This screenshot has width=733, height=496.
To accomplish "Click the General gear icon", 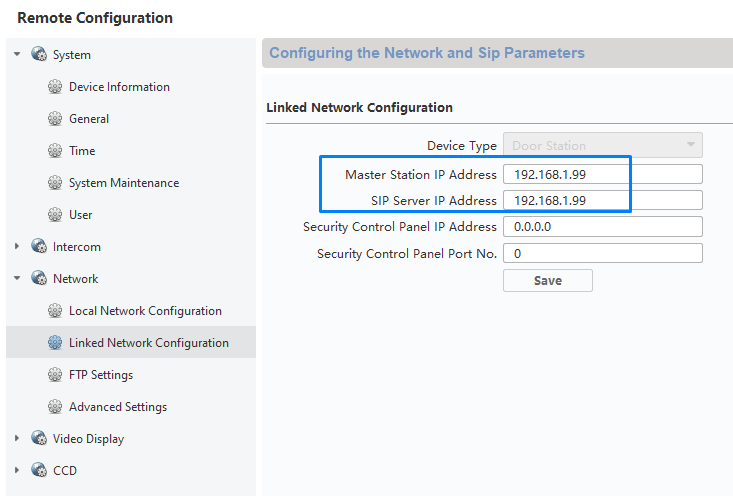I will [55, 119].
